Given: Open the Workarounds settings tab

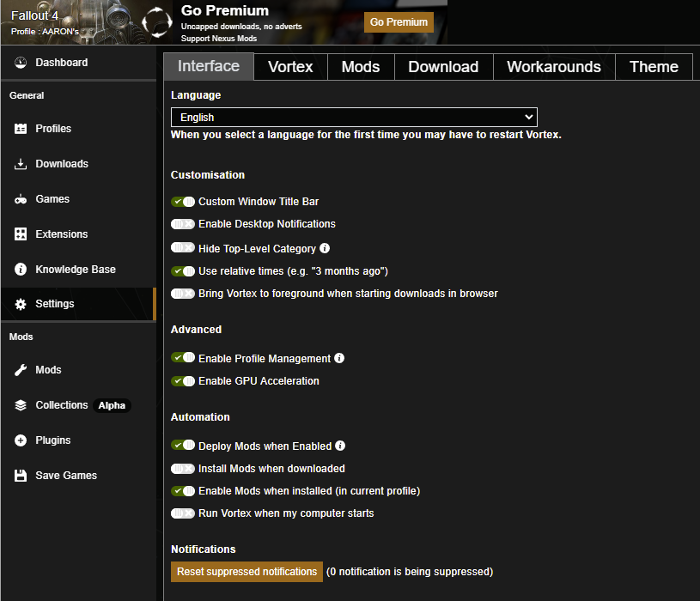Looking at the screenshot, I should point(554,67).
